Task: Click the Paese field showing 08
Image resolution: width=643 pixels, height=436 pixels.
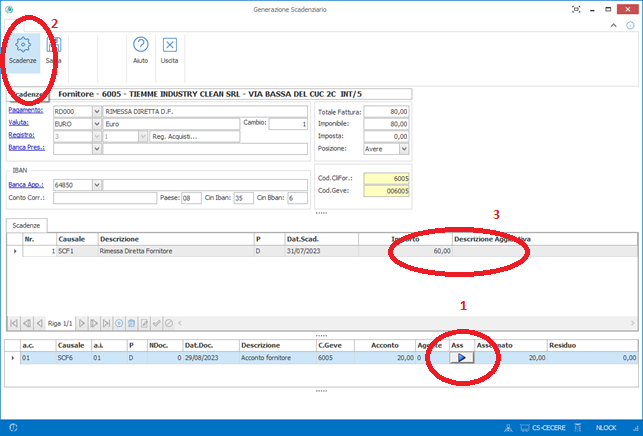Action: (191, 198)
